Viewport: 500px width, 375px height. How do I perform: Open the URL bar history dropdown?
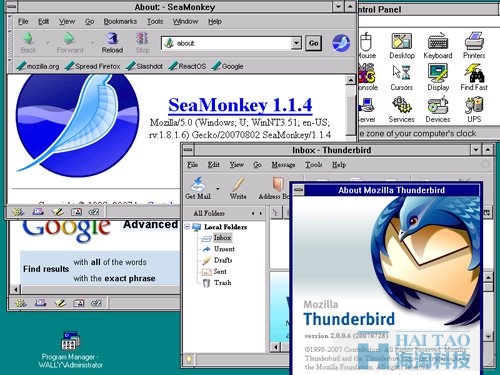pyautogui.click(x=296, y=43)
